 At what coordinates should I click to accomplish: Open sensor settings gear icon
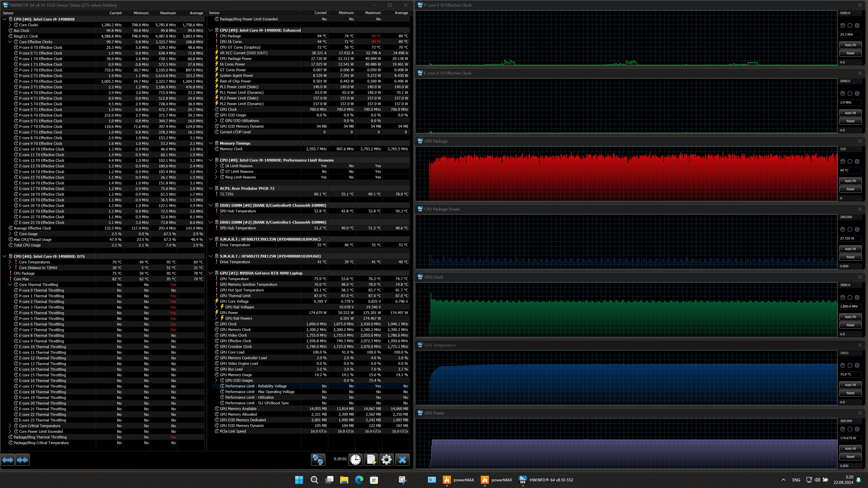387,459
